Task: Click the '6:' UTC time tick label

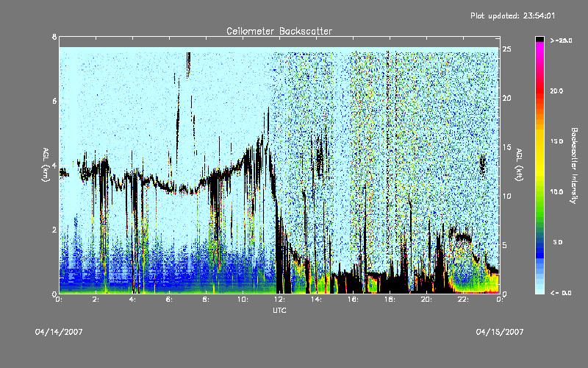Action: (x=169, y=300)
